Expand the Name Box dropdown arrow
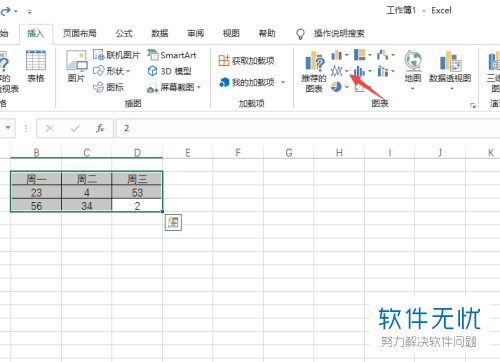Viewport: 500px width, 362px height. coord(8,128)
